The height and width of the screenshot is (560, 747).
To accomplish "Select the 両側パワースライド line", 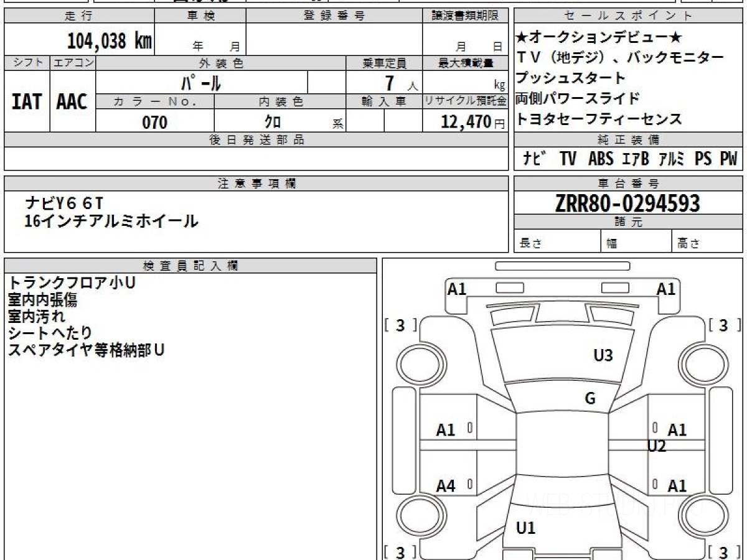I will 578,98.
